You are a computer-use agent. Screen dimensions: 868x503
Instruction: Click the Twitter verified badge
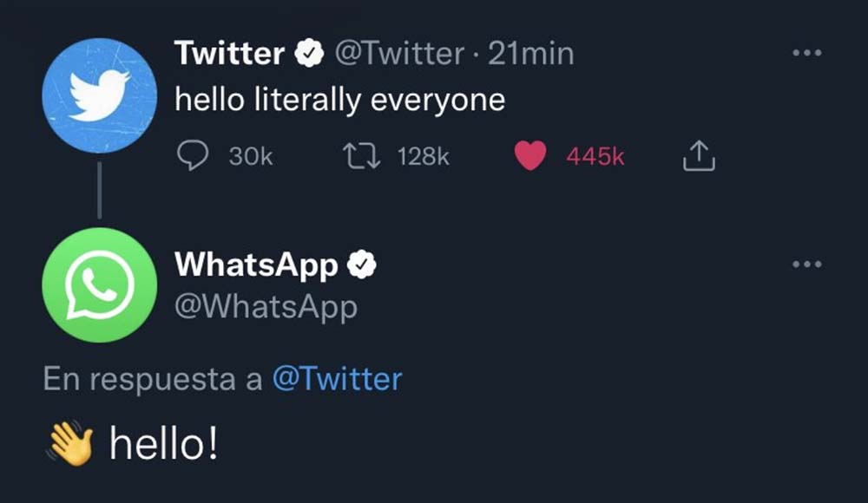click(309, 54)
